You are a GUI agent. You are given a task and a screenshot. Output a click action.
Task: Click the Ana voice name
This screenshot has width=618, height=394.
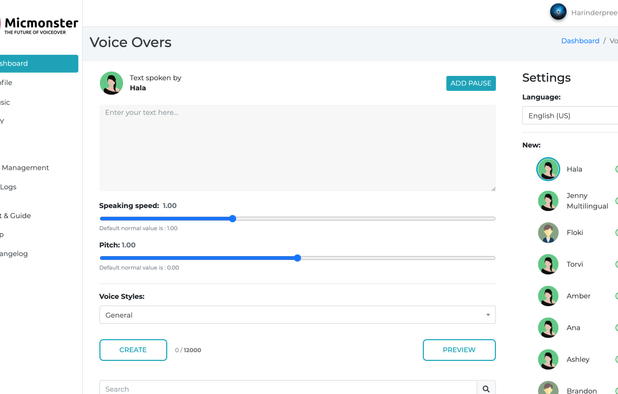pos(573,328)
